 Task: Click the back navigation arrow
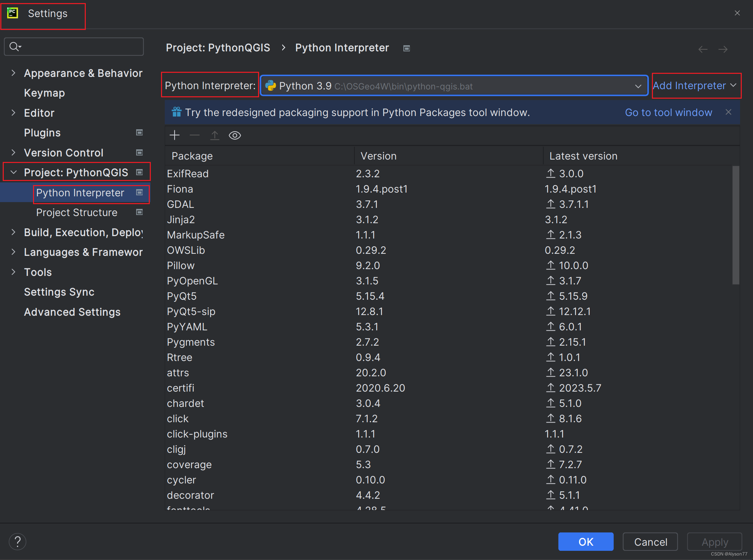tap(703, 49)
